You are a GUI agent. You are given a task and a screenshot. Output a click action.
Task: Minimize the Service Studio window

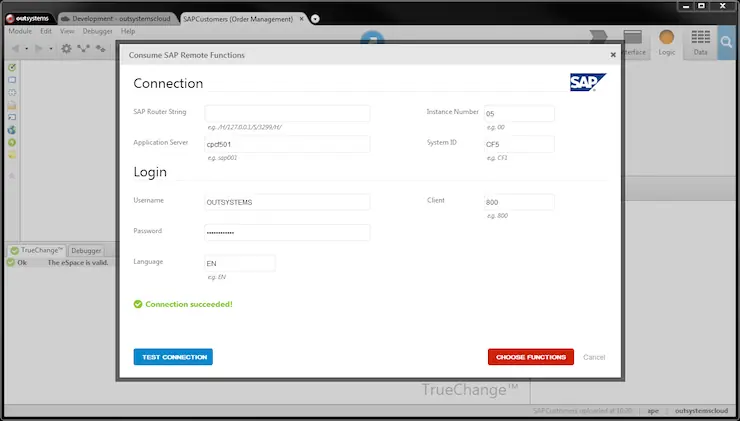(x=686, y=6)
